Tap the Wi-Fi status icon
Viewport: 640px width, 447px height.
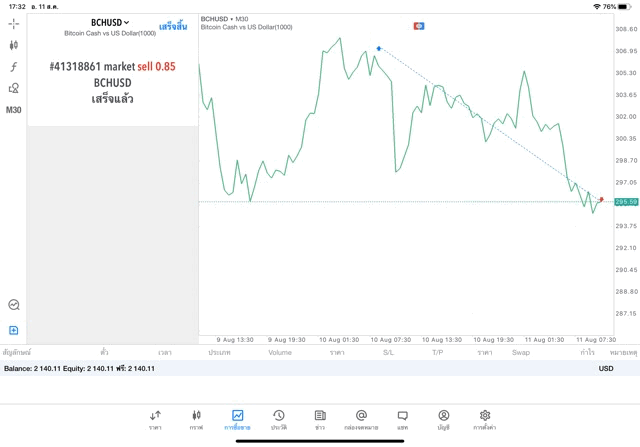[597, 7]
